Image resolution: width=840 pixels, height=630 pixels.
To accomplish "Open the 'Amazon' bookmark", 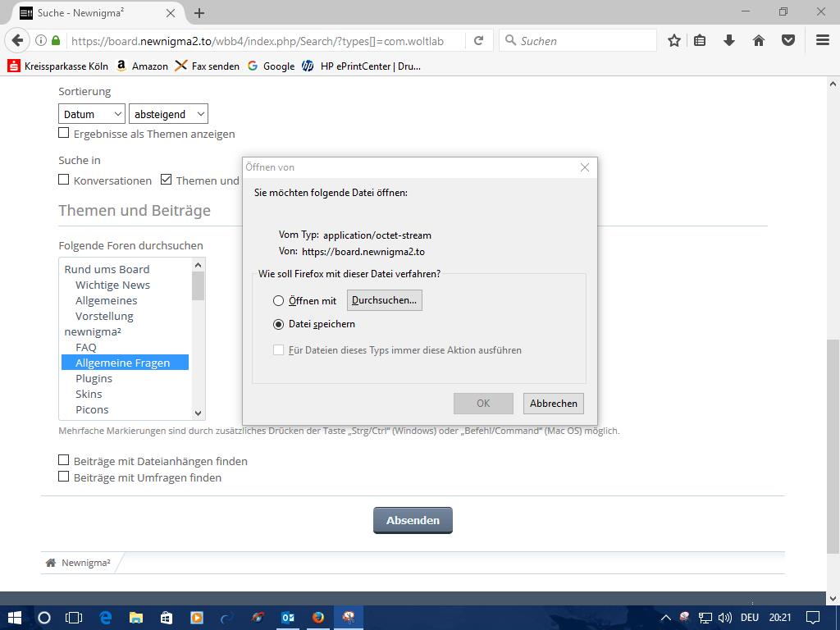I will 142,66.
